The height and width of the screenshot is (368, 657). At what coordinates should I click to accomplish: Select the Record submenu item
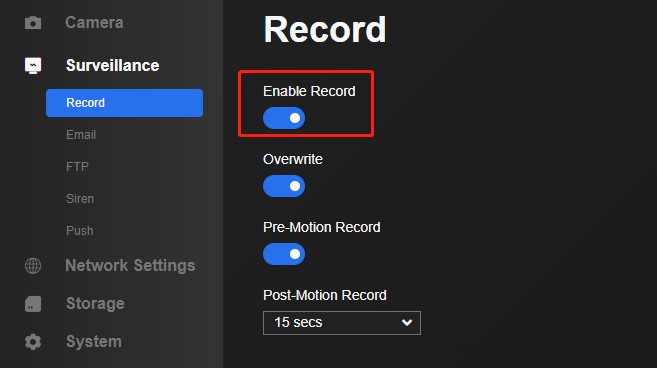pyautogui.click(x=124, y=103)
